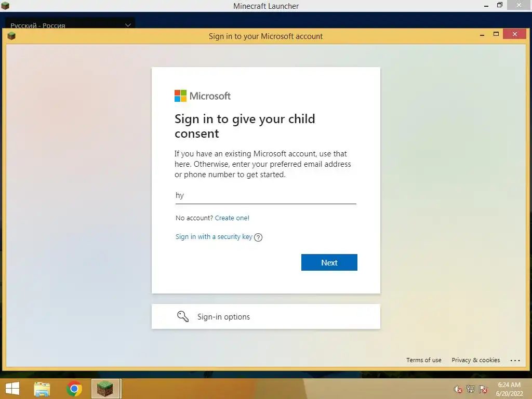Minimize the Microsoft account sign-in dialog
This screenshot has width=532, height=399.
click(482, 35)
